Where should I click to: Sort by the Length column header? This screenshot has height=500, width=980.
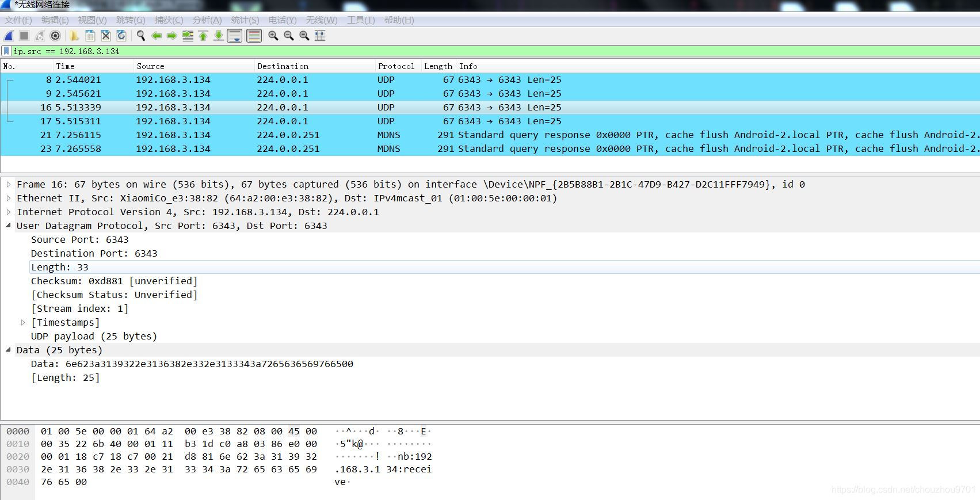click(438, 66)
